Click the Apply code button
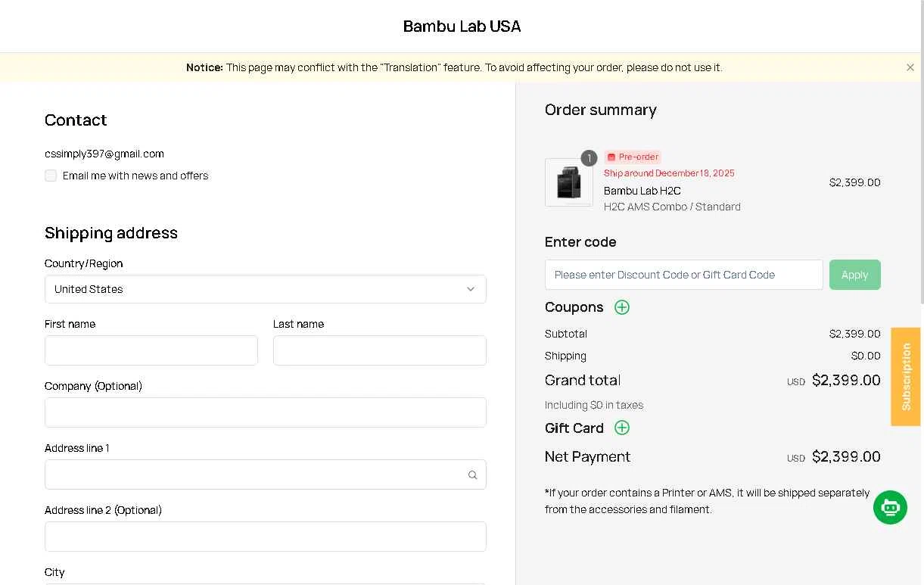Image resolution: width=924 pixels, height=585 pixels. (x=855, y=275)
